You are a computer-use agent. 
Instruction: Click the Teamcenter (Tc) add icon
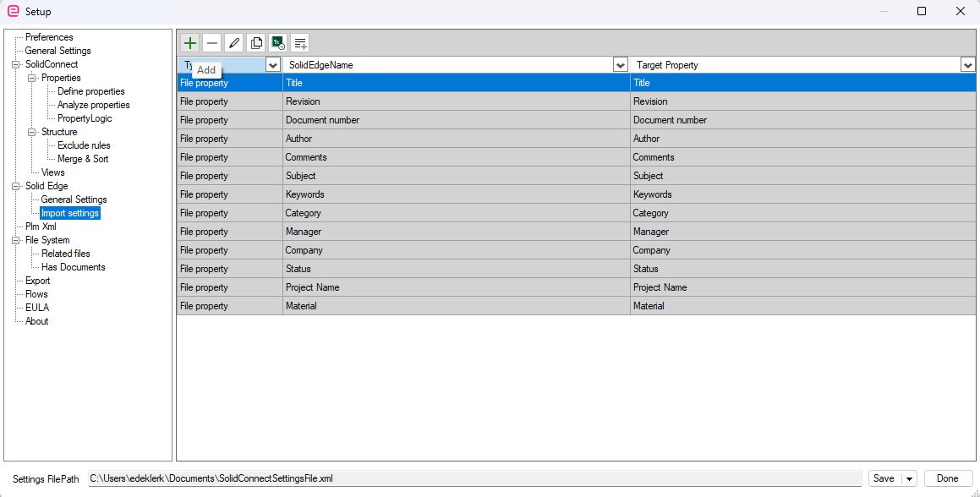pyautogui.click(x=277, y=43)
